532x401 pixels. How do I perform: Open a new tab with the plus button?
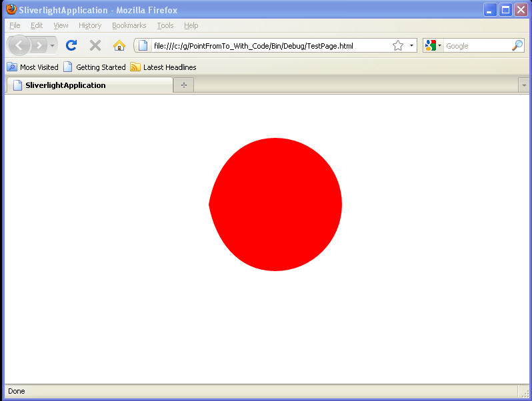click(x=183, y=85)
